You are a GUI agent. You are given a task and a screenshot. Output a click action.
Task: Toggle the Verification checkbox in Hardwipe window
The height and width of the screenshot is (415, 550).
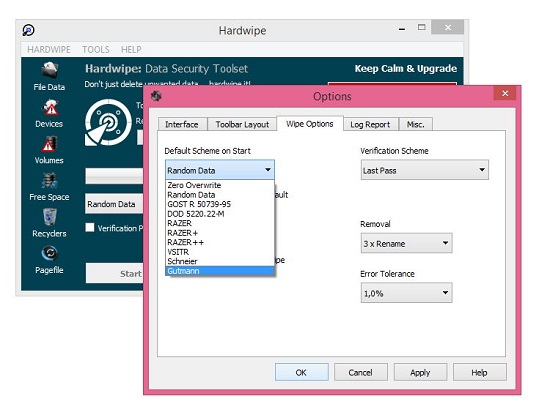point(90,228)
